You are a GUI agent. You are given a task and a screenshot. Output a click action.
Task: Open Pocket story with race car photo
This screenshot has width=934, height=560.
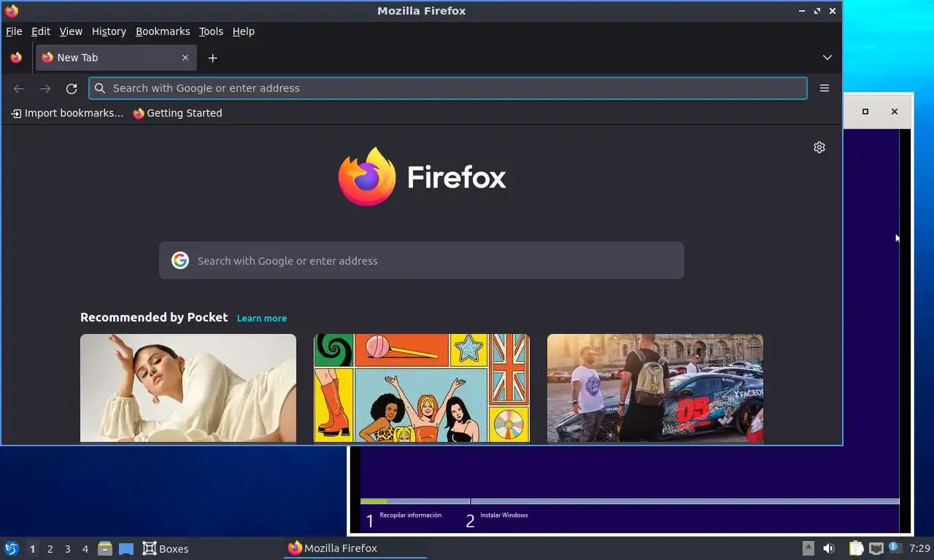click(x=655, y=388)
